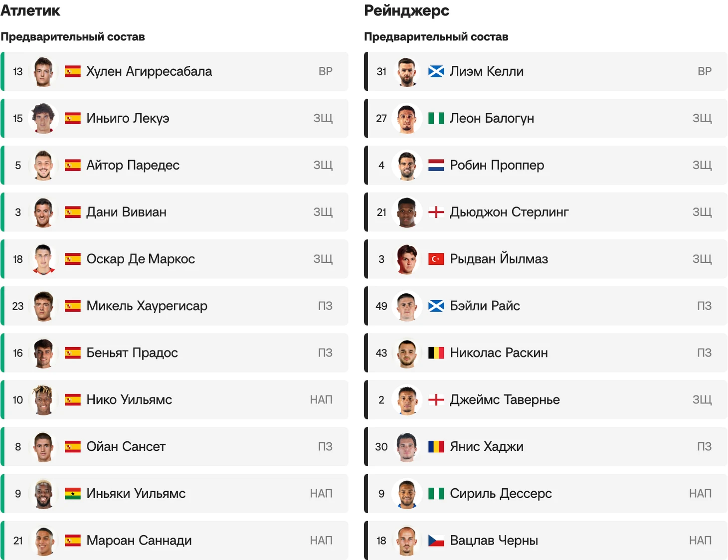728x560 pixels.
Task: Click the Turkey flag beside Рыдван Йылмаз
Action: click(436, 259)
